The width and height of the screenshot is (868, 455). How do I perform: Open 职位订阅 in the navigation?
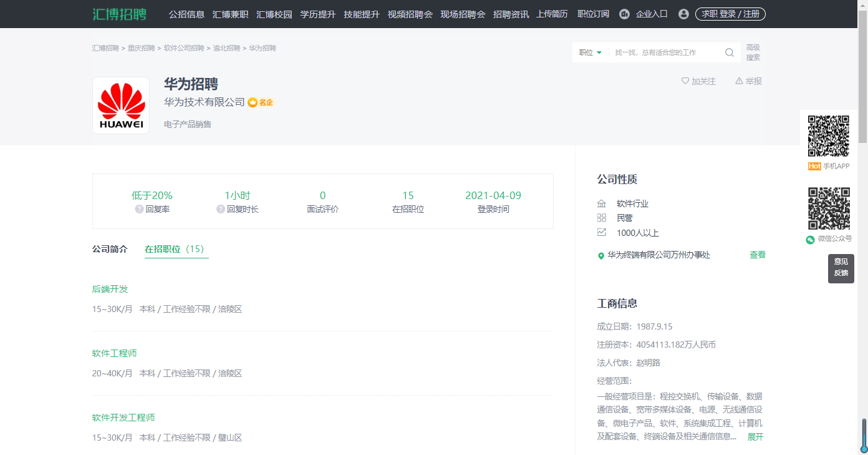pos(593,14)
